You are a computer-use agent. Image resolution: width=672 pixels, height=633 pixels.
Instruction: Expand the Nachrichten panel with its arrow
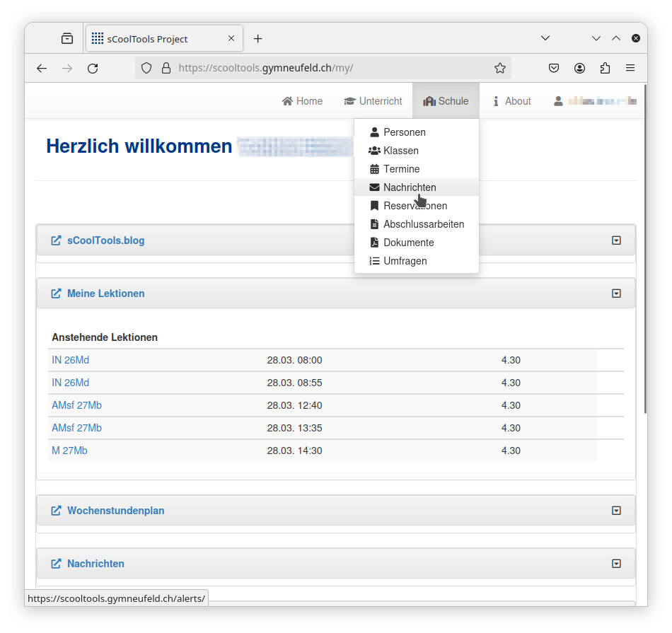click(x=616, y=564)
